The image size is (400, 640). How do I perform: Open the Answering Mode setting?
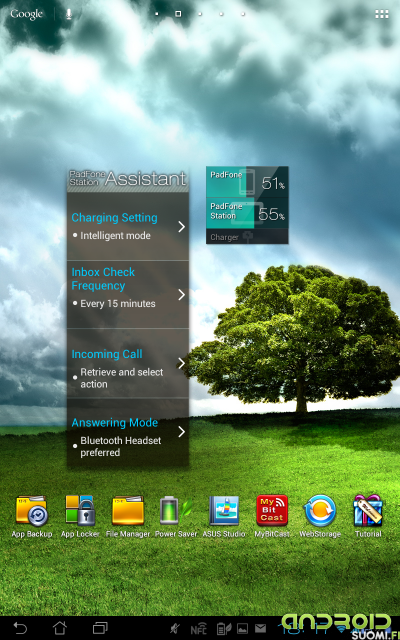128,433
